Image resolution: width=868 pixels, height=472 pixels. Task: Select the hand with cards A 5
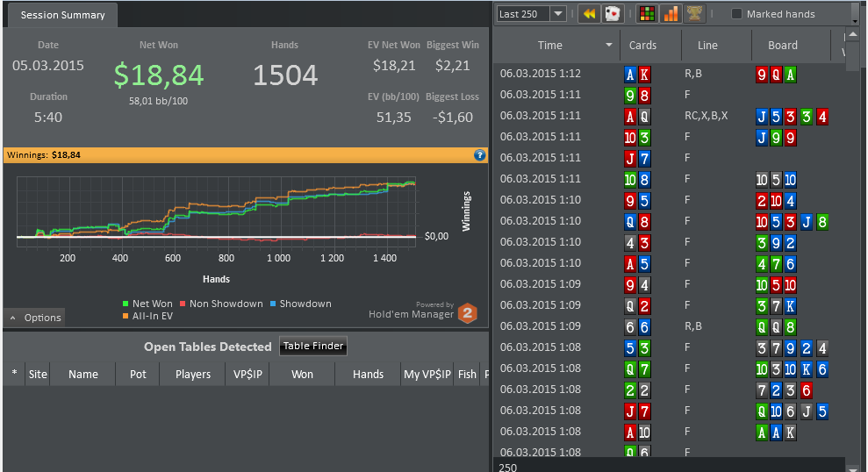click(669, 263)
